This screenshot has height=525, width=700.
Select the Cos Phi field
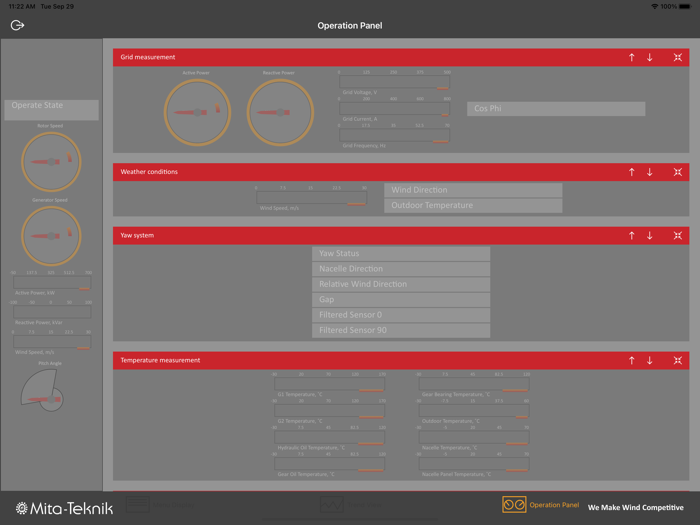pyautogui.click(x=556, y=108)
